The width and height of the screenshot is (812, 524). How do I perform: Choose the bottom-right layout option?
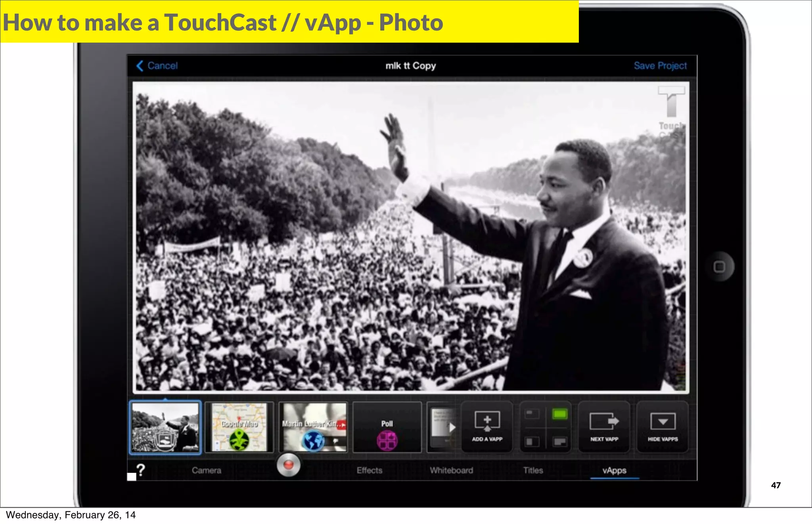[559, 441]
